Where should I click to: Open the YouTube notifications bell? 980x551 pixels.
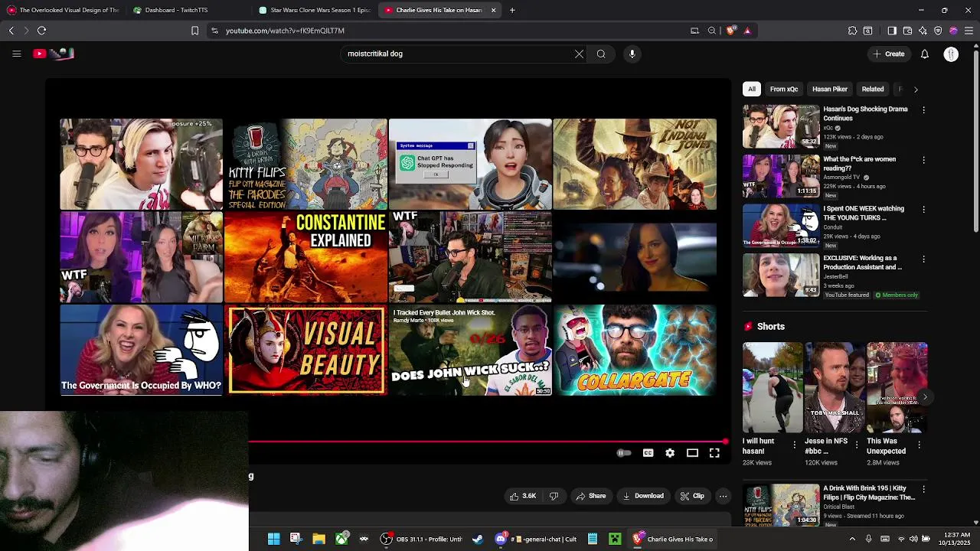(924, 54)
